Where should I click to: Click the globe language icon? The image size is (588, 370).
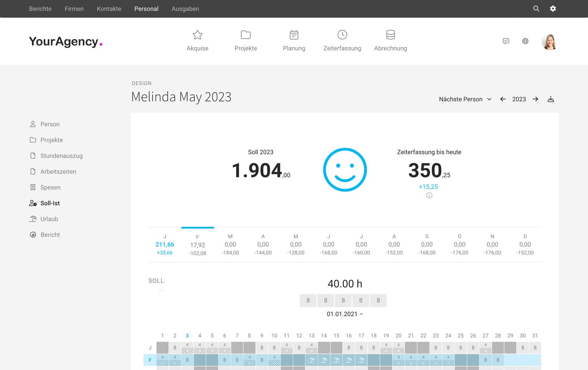click(x=525, y=41)
